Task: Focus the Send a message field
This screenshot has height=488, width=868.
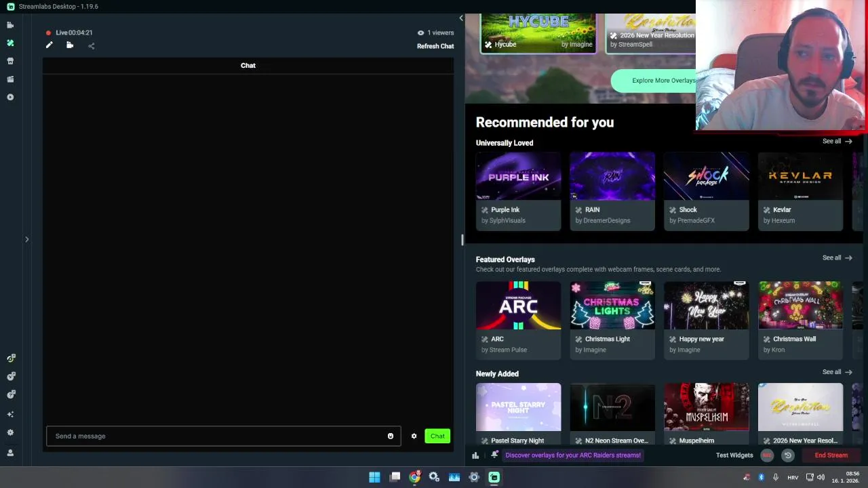Action: click(x=223, y=436)
